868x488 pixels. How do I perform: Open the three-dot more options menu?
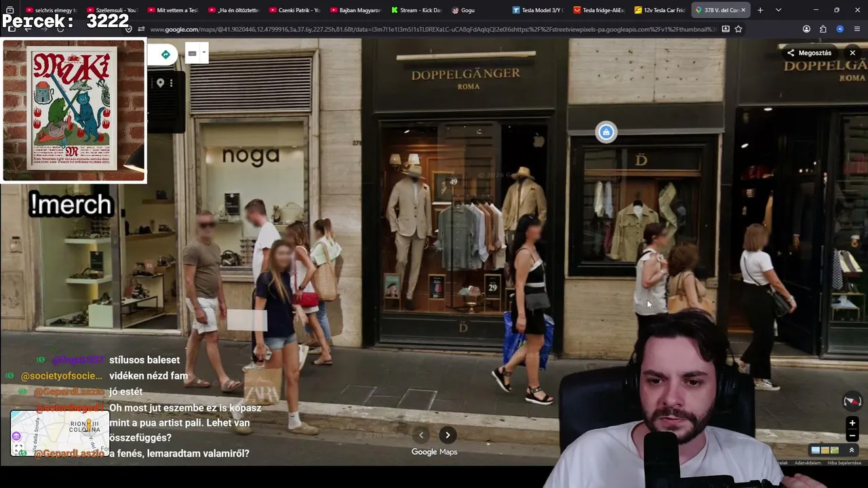tap(172, 83)
